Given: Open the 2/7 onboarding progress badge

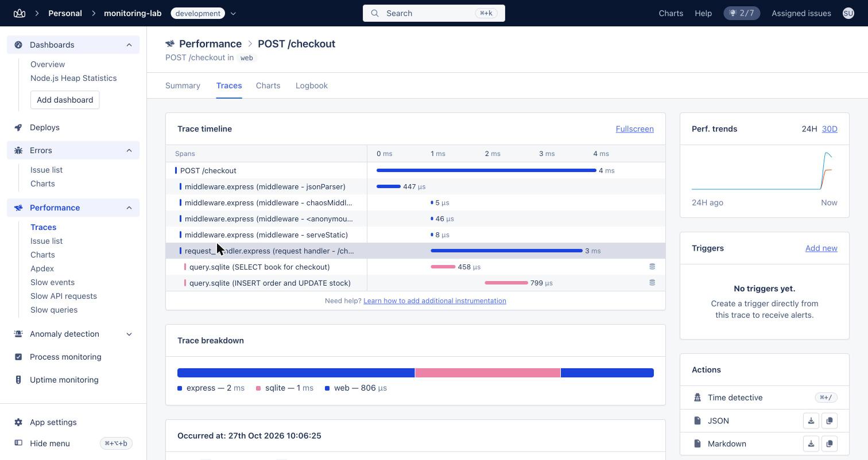Looking at the screenshot, I should [742, 13].
